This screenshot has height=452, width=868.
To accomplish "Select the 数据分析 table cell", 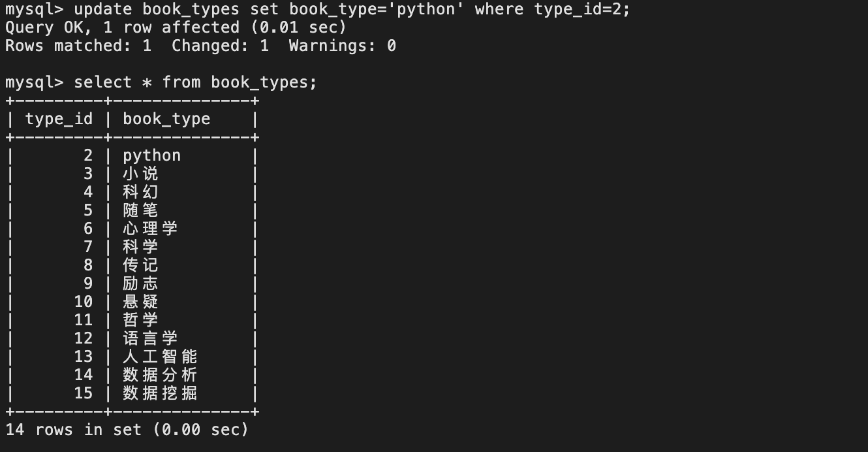I will [160, 375].
